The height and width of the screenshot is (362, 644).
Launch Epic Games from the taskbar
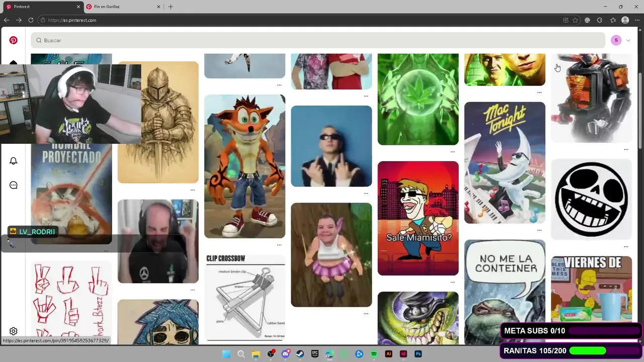point(315,354)
